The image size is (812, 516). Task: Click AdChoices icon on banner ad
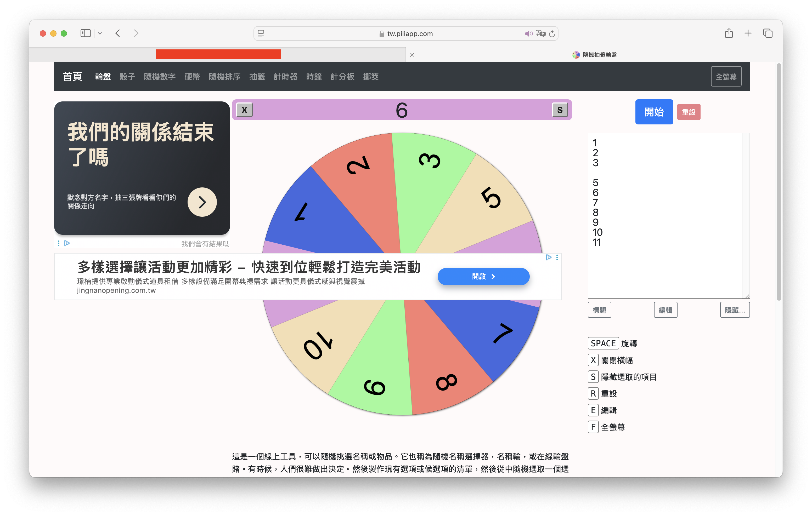tap(549, 257)
